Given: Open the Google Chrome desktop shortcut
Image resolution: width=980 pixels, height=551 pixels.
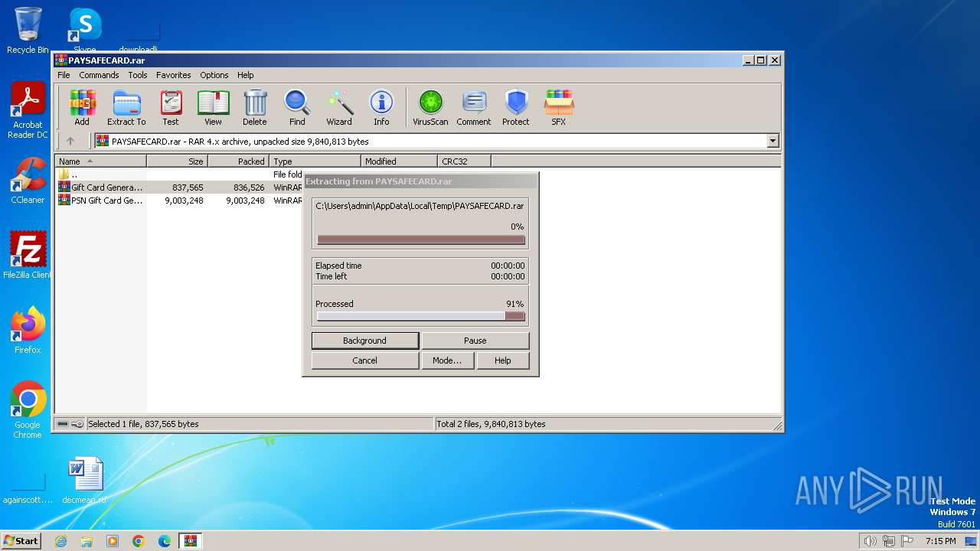Looking at the screenshot, I should pos(28,409).
